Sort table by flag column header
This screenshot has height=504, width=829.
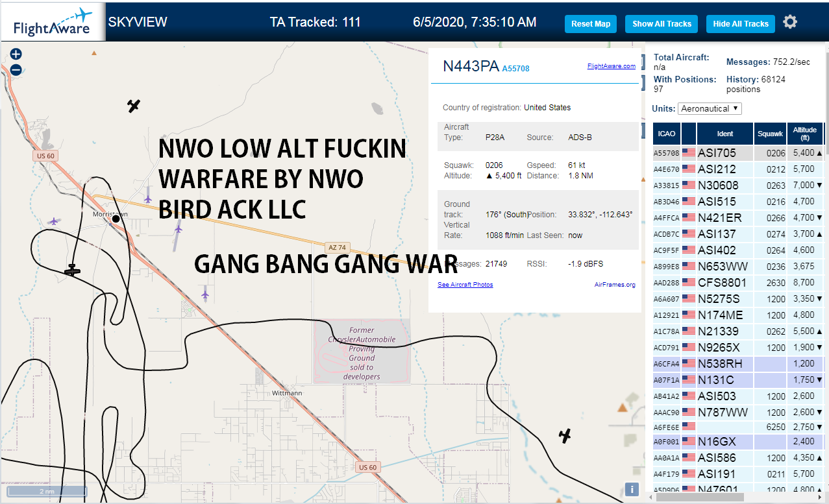click(689, 134)
